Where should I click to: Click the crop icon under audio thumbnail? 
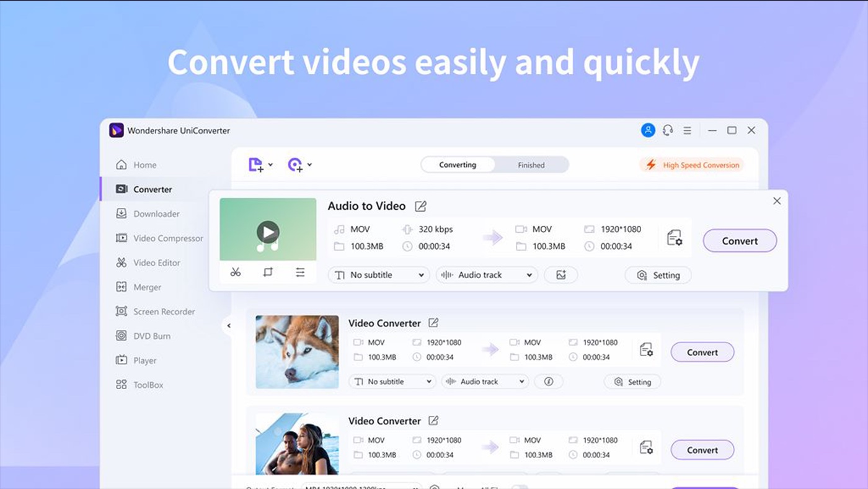pyautogui.click(x=268, y=272)
